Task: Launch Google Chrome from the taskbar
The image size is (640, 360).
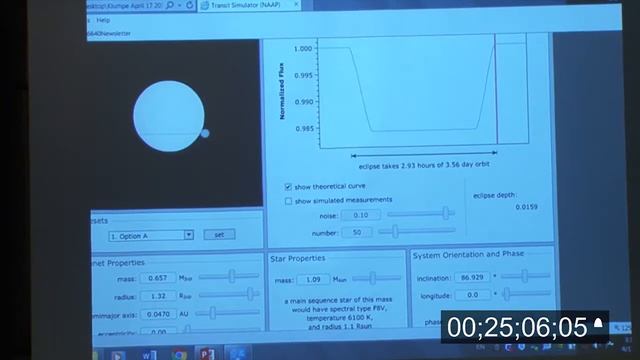Action: point(179,355)
